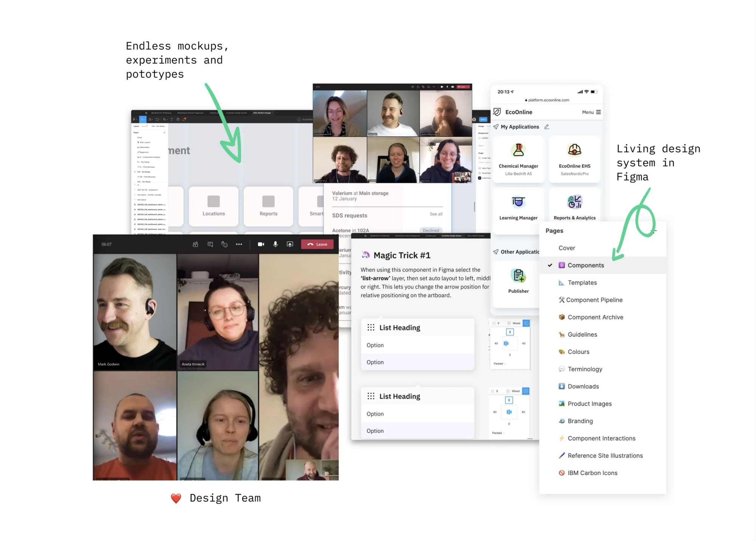Open Product Images page

click(603, 404)
